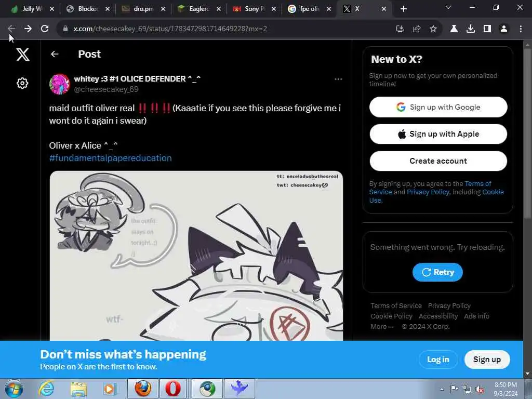Open the Chrome profile icon

point(504,29)
